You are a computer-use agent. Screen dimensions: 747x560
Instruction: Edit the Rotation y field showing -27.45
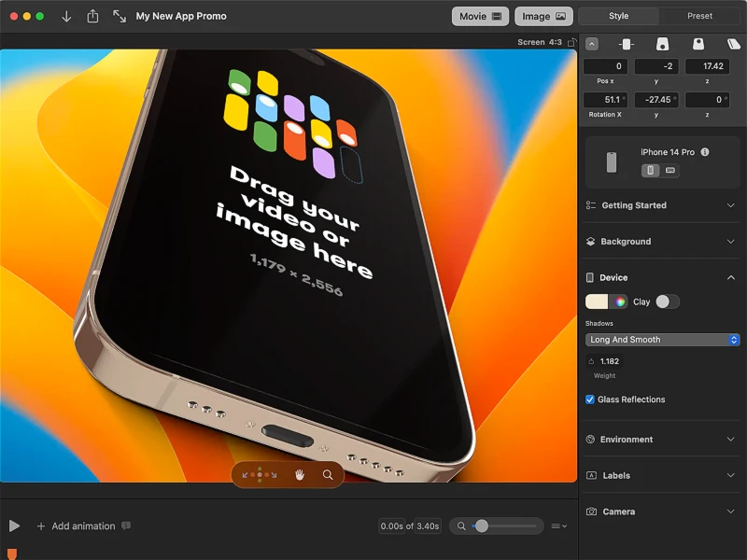pos(656,100)
